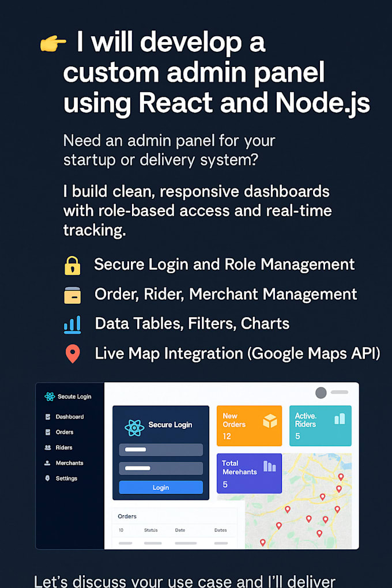Click the bars icon in the Total Merchants card
Viewport: 392px width, 588px height.
coord(270,466)
